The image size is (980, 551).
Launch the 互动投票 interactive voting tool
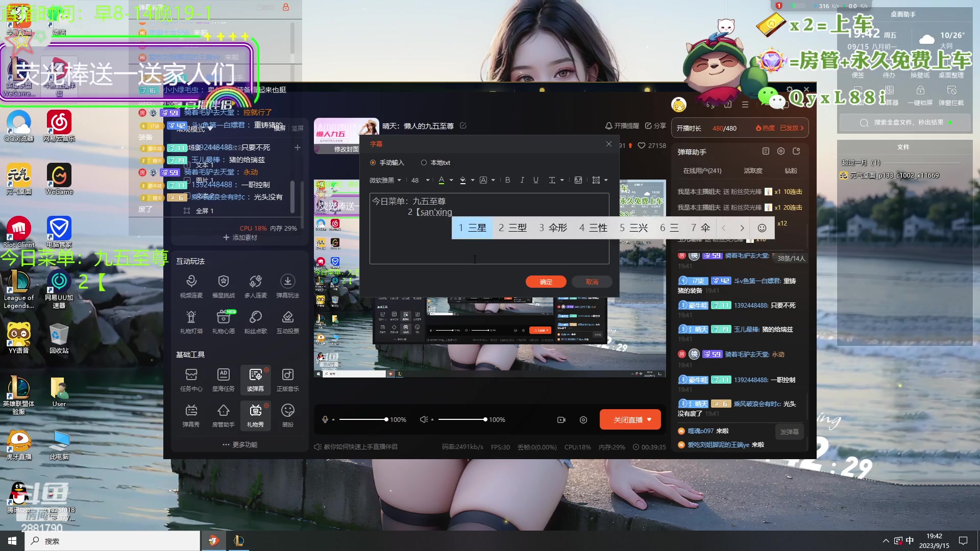[x=287, y=321]
